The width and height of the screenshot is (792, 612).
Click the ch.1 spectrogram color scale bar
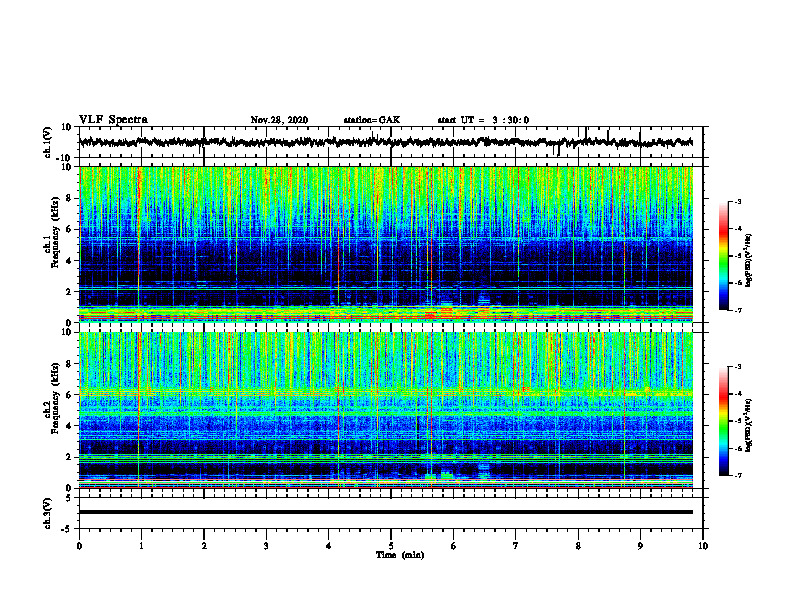click(724, 256)
